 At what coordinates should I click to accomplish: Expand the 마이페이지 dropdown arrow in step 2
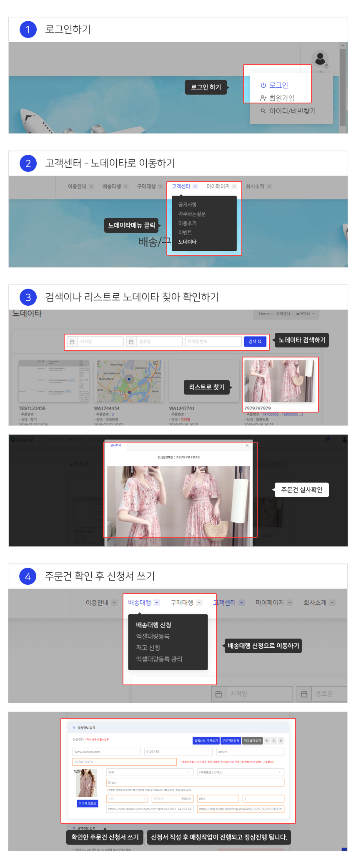[x=234, y=186]
